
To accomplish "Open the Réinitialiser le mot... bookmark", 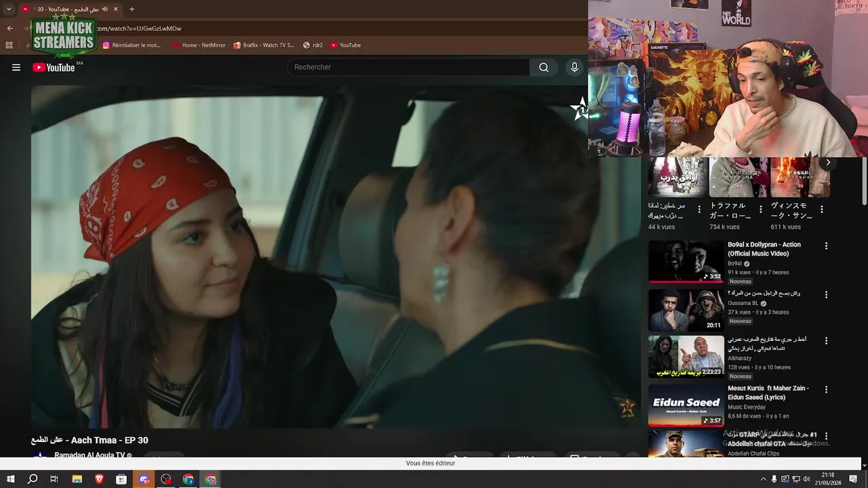I will pos(132,45).
